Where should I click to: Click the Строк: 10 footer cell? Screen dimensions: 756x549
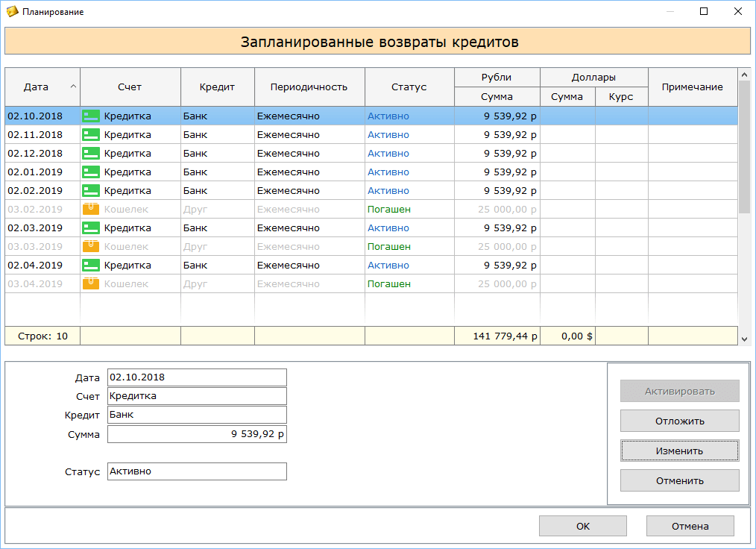pyautogui.click(x=42, y=336)
